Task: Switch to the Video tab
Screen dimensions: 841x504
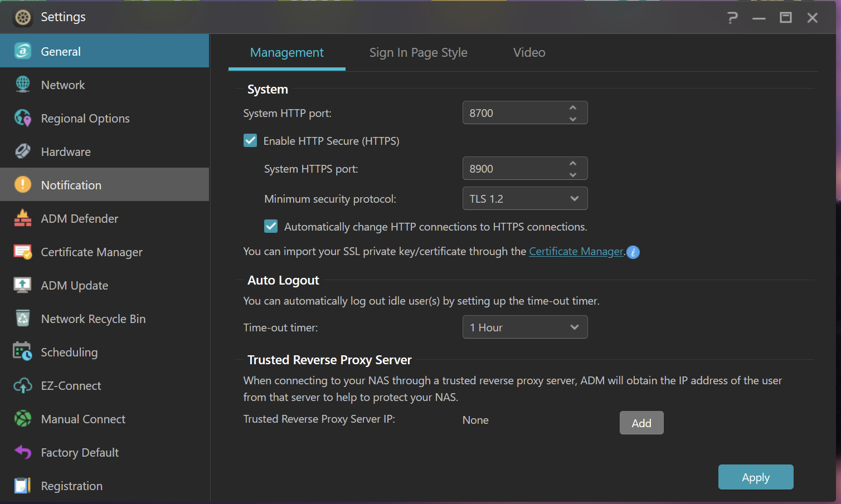Action: [529, 52]
